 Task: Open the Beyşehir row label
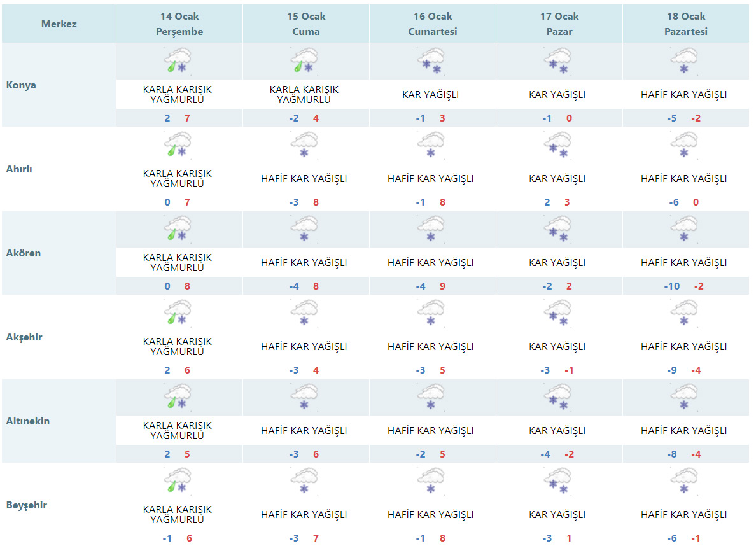(26, 505)
